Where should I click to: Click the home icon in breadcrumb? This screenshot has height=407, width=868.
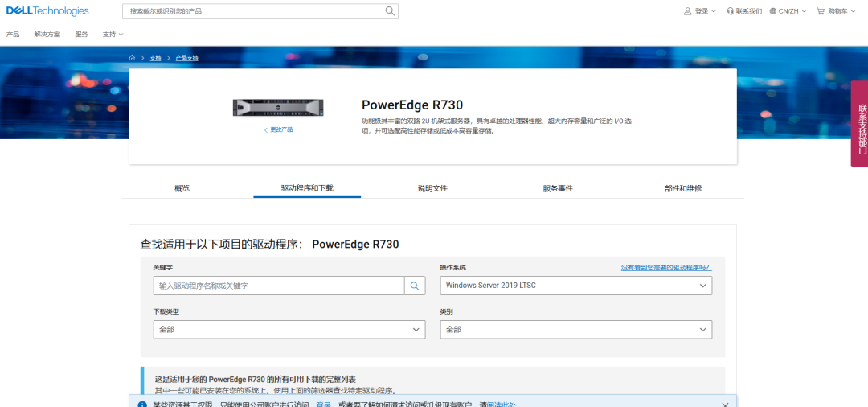click(133, 58)
